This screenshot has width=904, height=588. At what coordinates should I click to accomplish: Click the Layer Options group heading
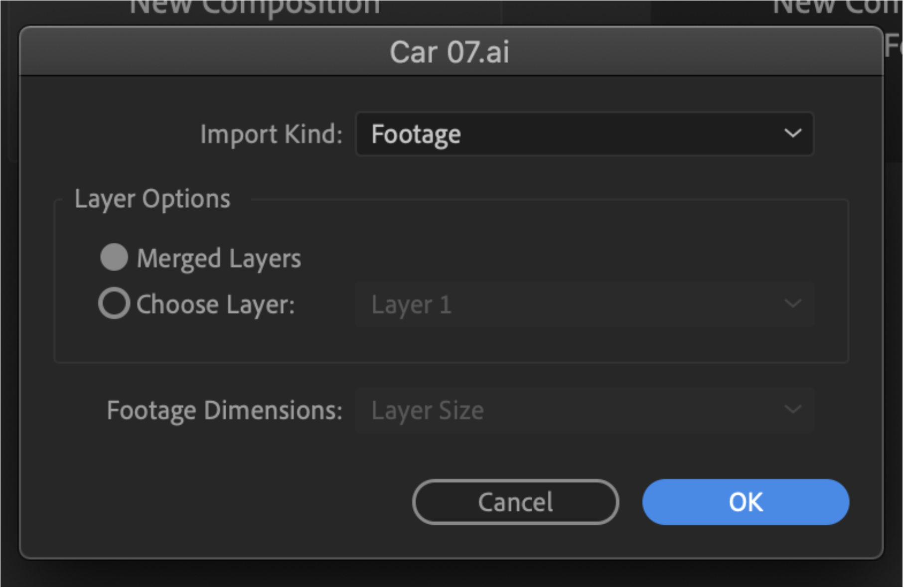(x=152, y=199)
